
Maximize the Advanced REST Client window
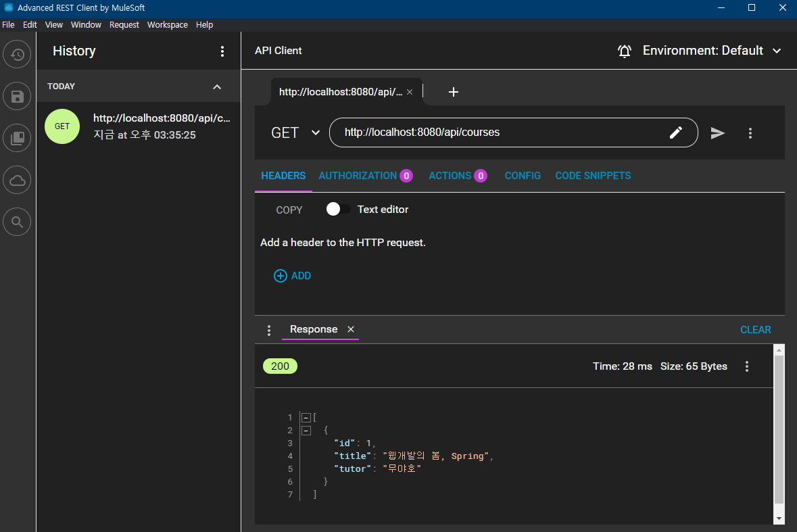pyautogui.click(x=751, y=7)
